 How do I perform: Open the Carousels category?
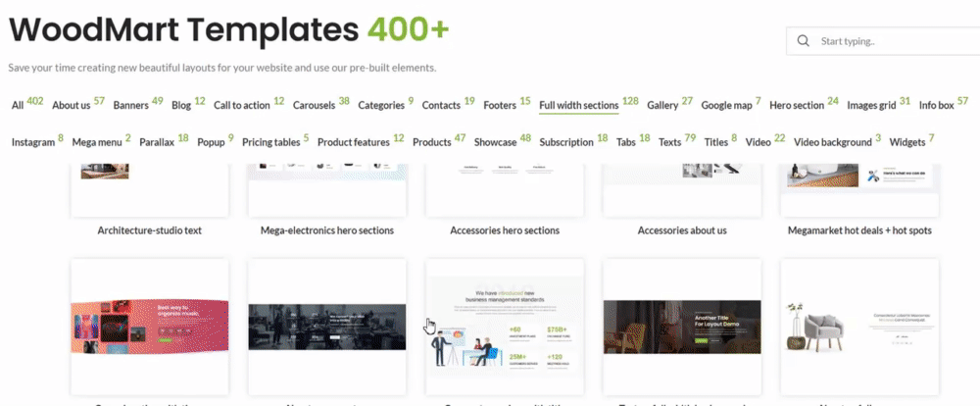[x=314, y=105]
